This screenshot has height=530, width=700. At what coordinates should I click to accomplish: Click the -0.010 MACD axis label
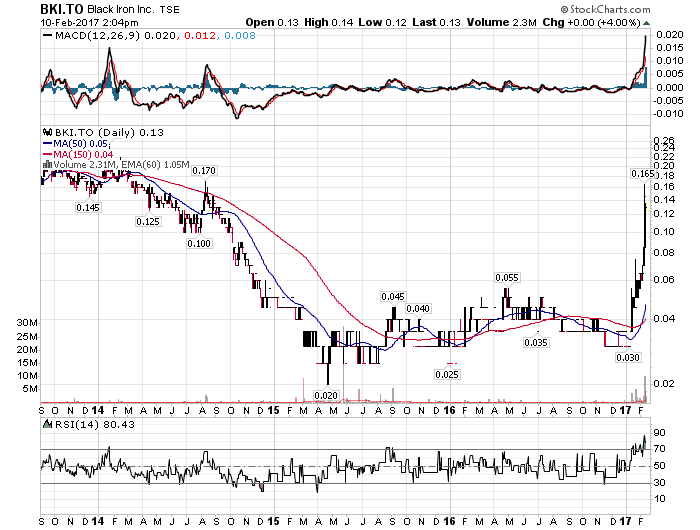click(668, 114)
